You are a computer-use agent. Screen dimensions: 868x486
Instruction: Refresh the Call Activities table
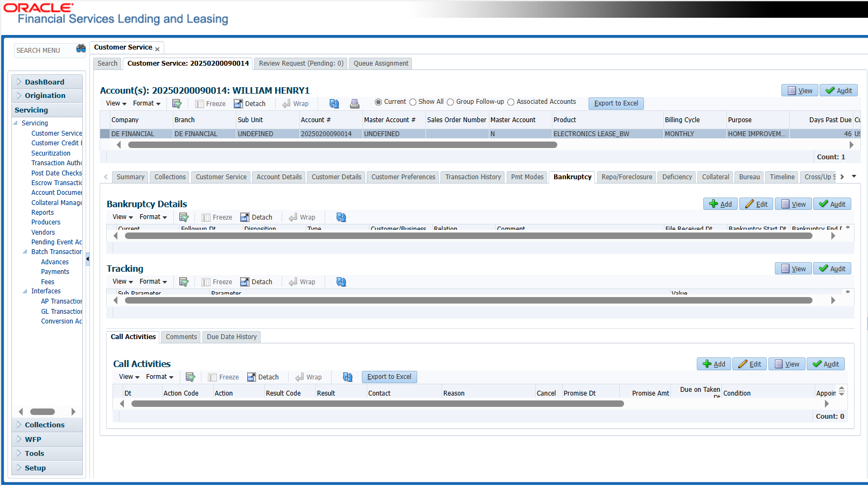(x=347, y=377)
